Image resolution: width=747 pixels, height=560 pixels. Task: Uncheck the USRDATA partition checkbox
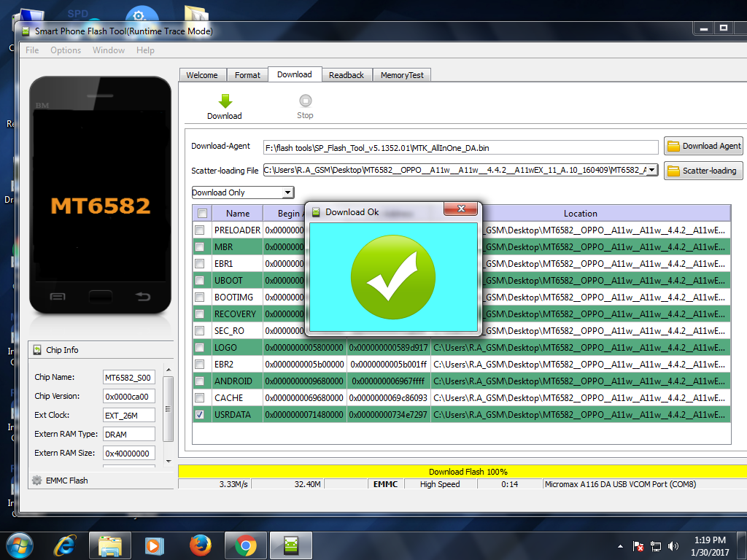click(x=200, y=414)
